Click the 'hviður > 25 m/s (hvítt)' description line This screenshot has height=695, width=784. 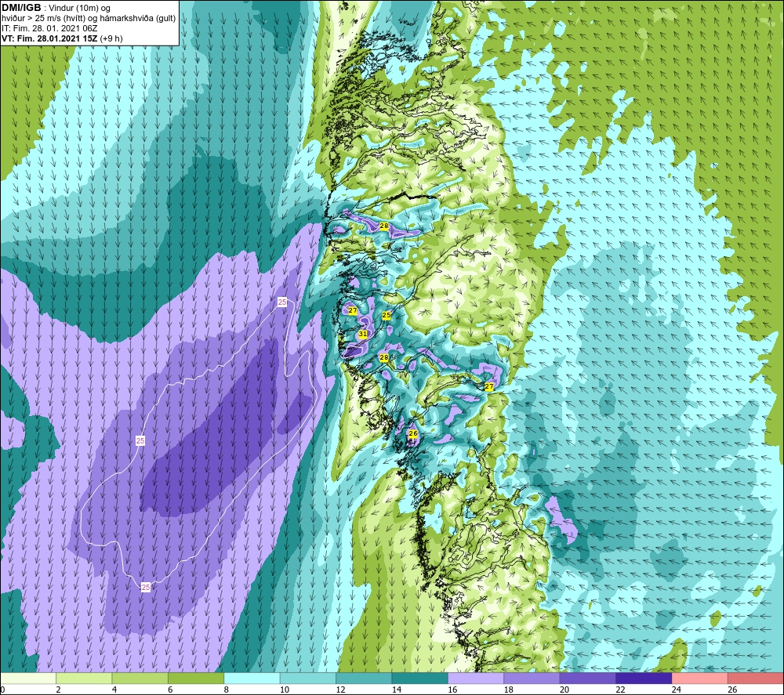pos(89,18)
